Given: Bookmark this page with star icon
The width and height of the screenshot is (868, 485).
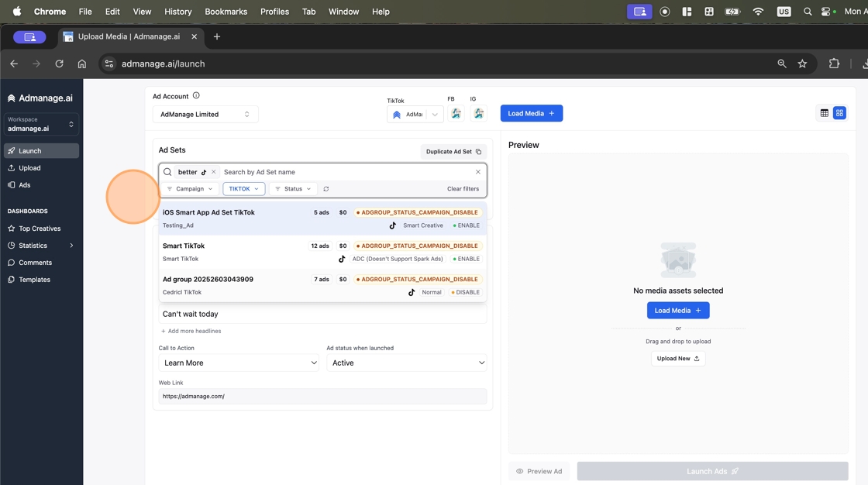Looking at the screenshot, I should 802,64.
